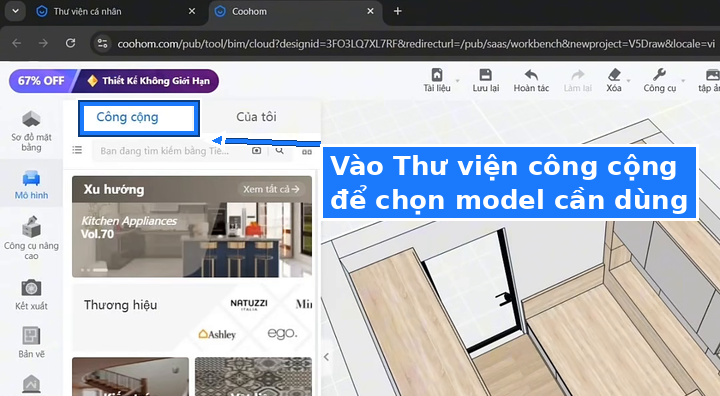This screenshot has width=720, height=396.
Task: Click the Xu hướng section title
Action: tap(114, 189)
